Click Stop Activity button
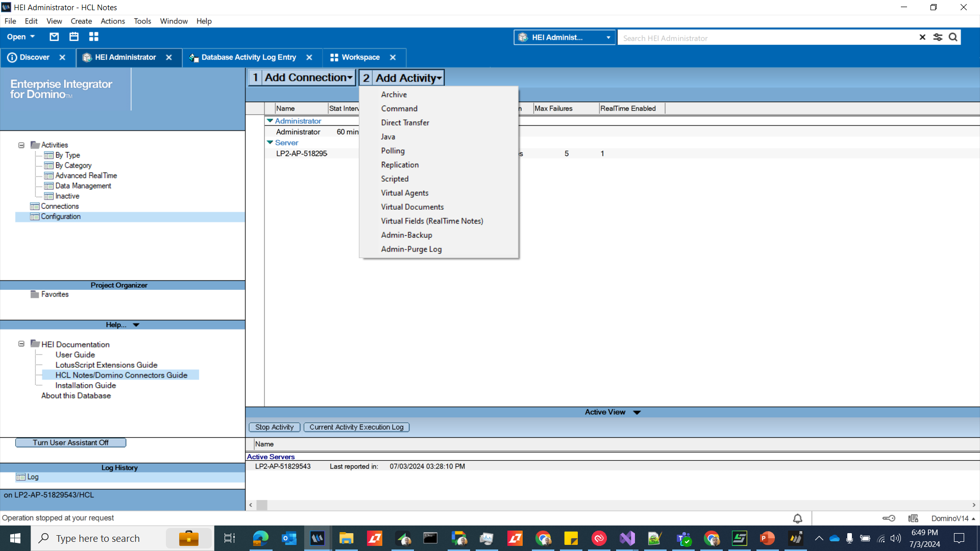 (275, 428)
